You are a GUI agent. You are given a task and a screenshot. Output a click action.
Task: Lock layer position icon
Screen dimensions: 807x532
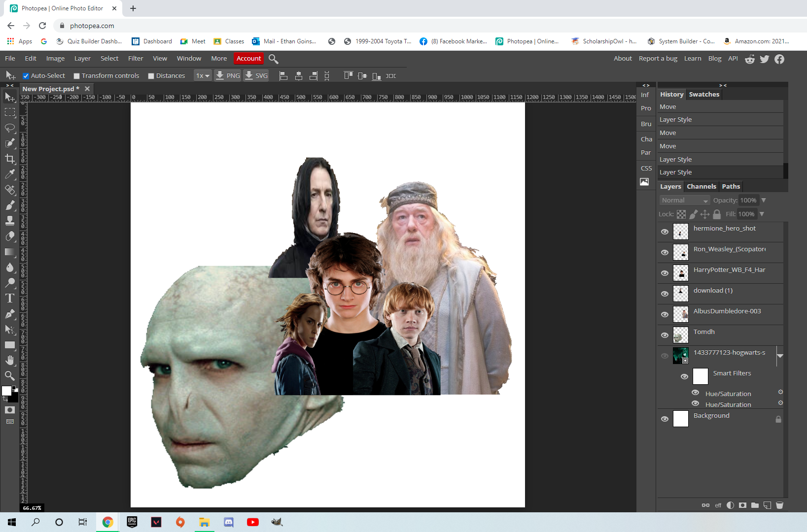click(705, 214)
